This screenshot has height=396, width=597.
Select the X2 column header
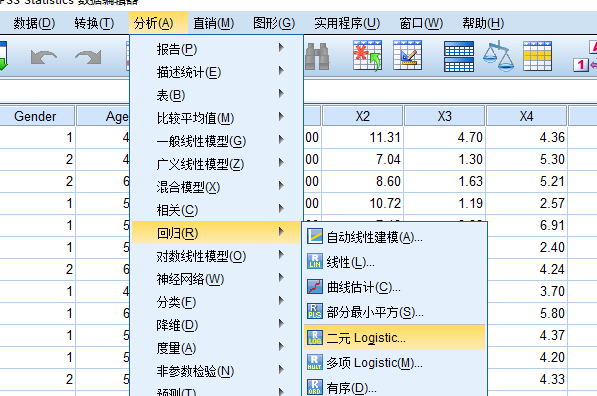pos(362,116)
